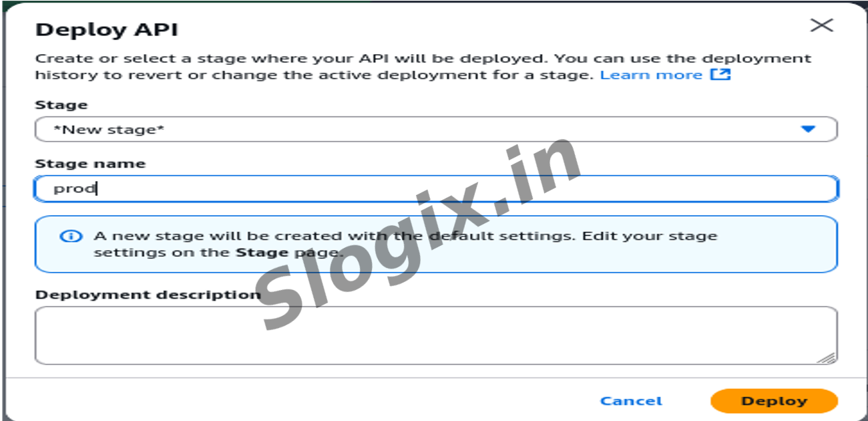Viewport: 868px width, 421px height.
Task: Click the info icon in the notice
Action: coord(71,237)
